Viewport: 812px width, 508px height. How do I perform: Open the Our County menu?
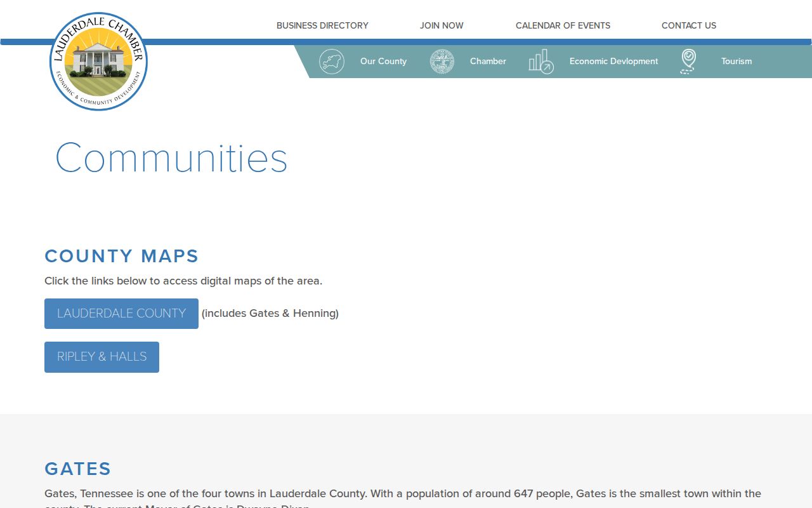[x=383, y=62]
